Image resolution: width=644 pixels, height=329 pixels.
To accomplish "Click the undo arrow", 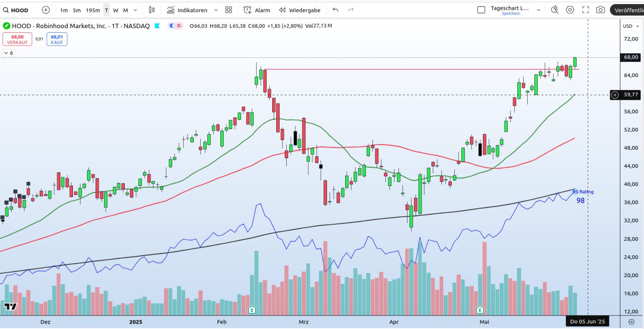I will (x=336, y=10).
